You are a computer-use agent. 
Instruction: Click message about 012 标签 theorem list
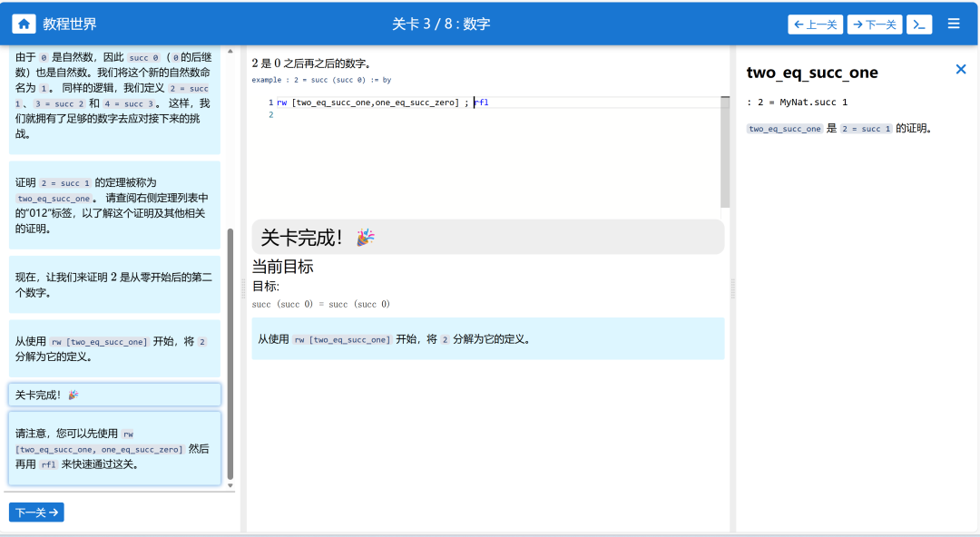click(x=115, y=206)
